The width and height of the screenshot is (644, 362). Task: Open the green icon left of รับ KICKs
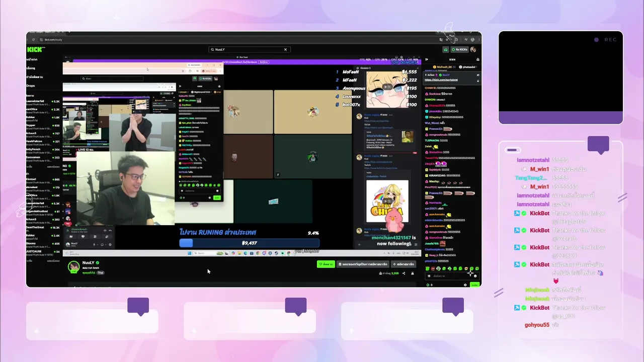pos(445,49)
